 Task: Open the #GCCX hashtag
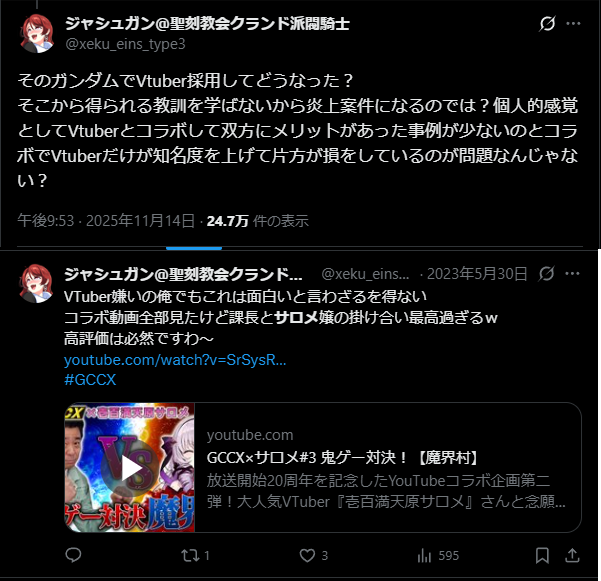point(90,379)
